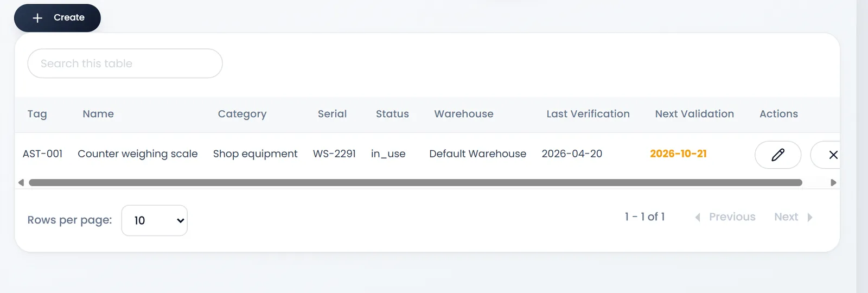Sort by Serial column header
The width and height of the screenshot is (868, 293).
(332, 114)
